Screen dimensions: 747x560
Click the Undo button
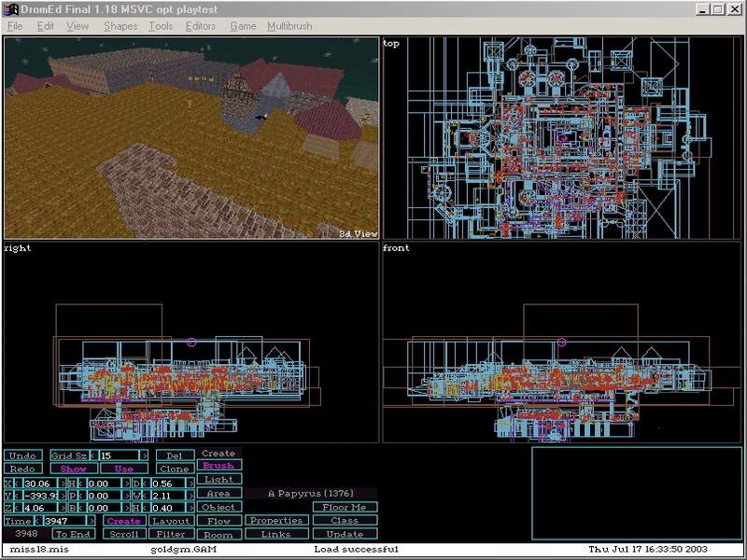(22, 455)
